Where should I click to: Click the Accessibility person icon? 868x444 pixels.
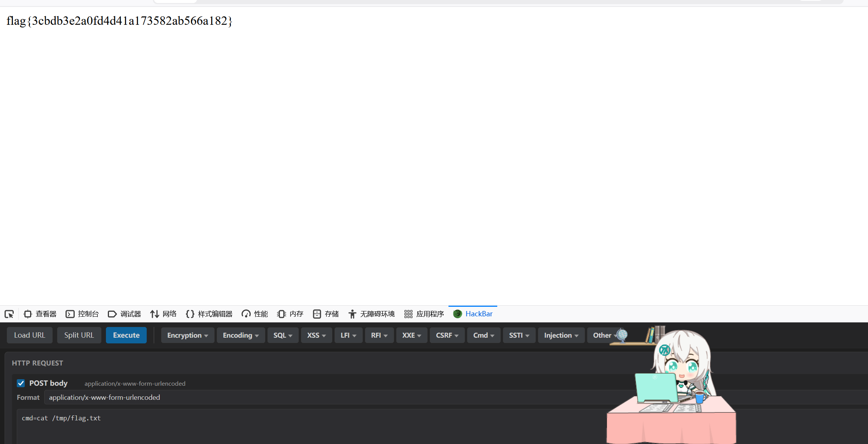tap(352, 314)
